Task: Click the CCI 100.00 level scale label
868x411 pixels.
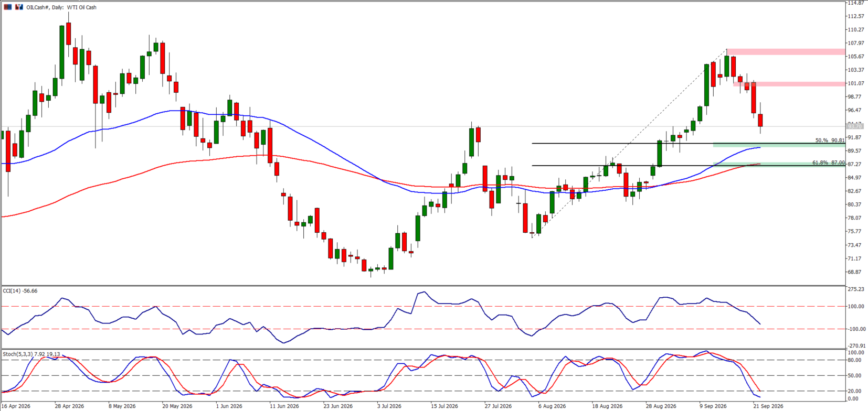Action: tap(855, 307)
